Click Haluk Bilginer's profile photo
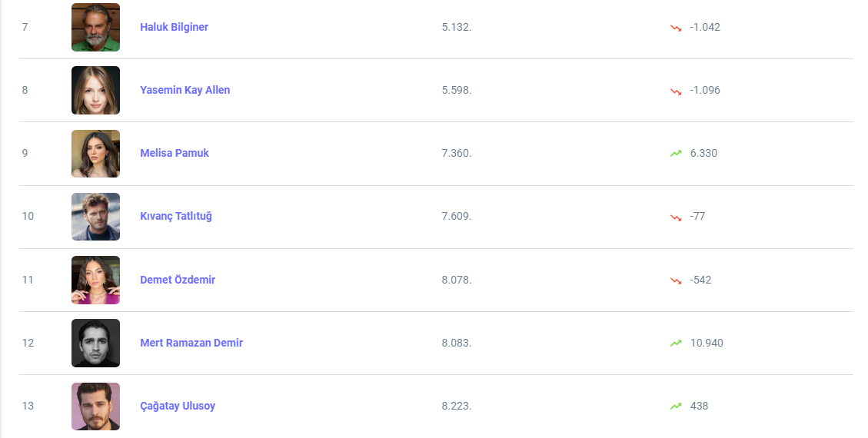Viewport: 868px width, 438px height. (x=95, y=27)
